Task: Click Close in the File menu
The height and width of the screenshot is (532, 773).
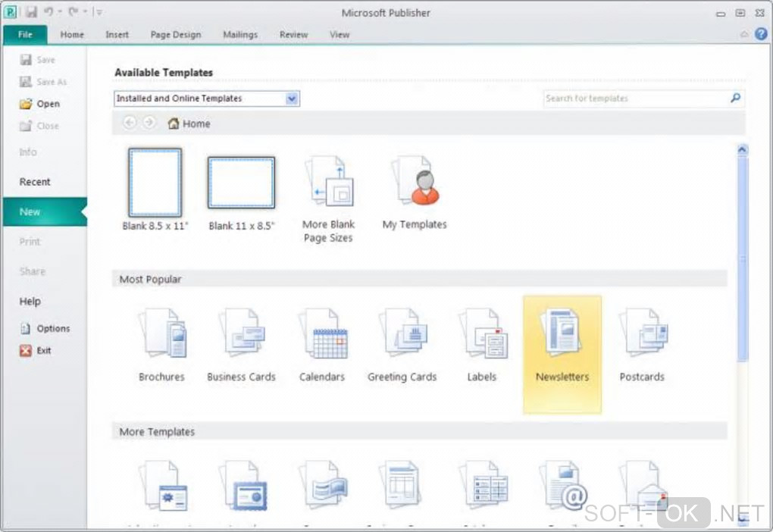Action: (39, 126)
